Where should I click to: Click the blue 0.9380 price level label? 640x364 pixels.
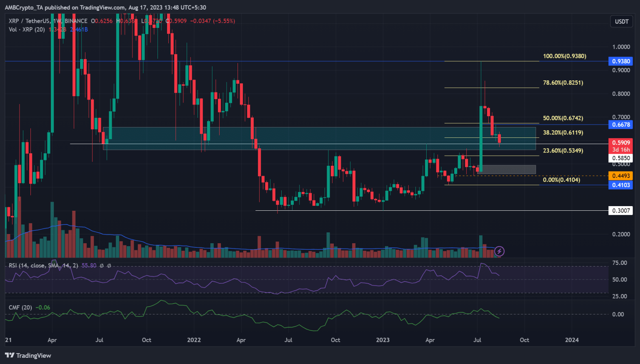tap(620, 61)
